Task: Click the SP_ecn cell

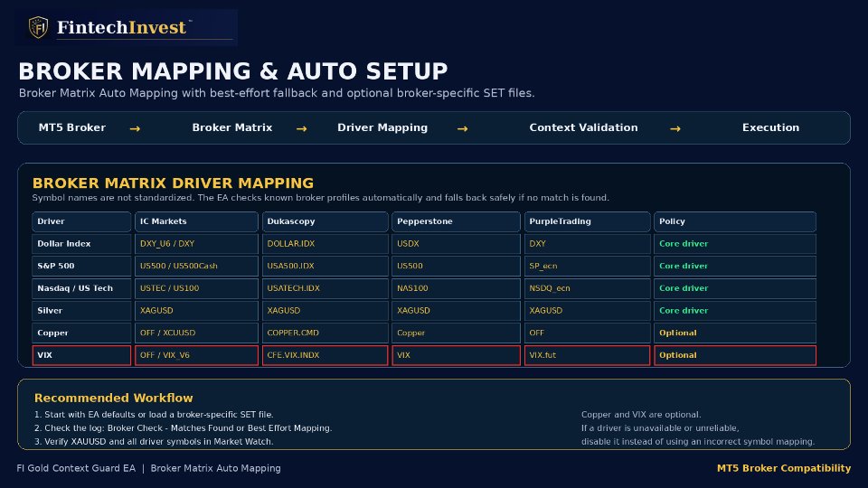Action: (588, 266)
